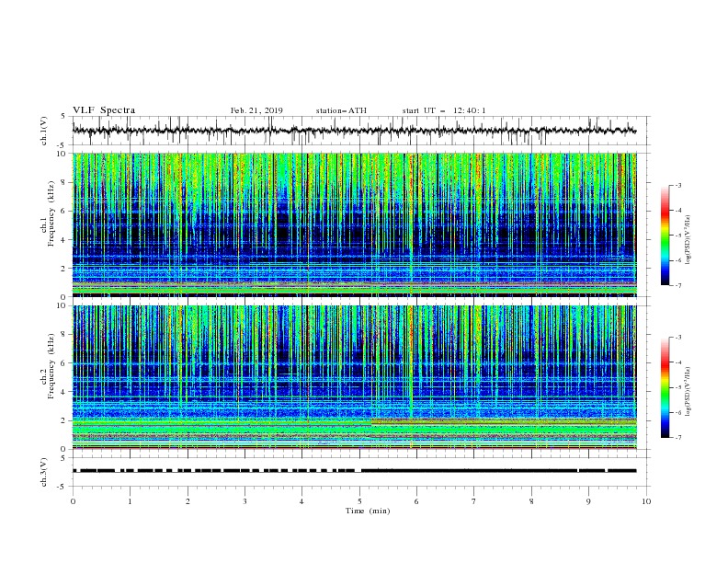Click the ch.1 color bar log(PSD) label
This screenshot has width=728, height=563.
[688, 240]
